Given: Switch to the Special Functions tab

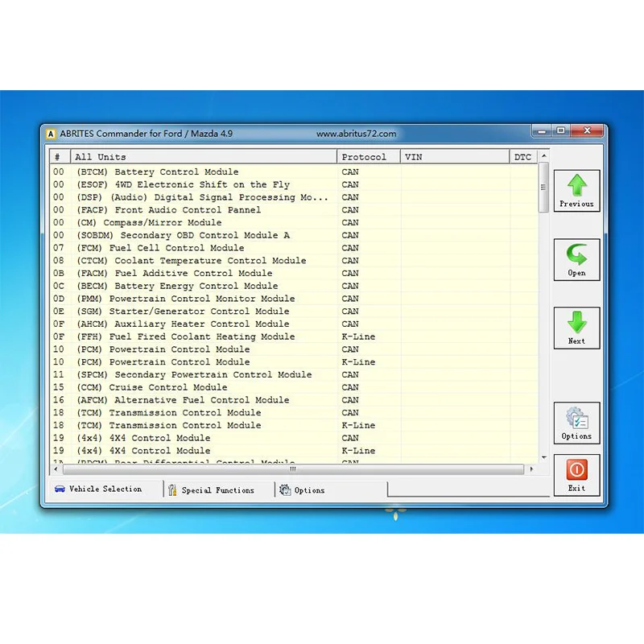Looking at the screenshot, I should tap(218, 490).
